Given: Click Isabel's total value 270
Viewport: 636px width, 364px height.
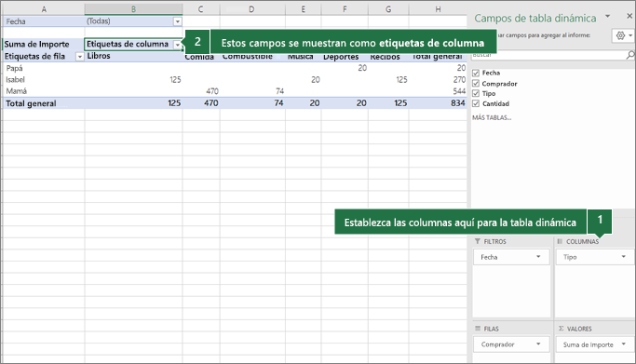Looking at the screenshot, I should click(x=459, y=80).
